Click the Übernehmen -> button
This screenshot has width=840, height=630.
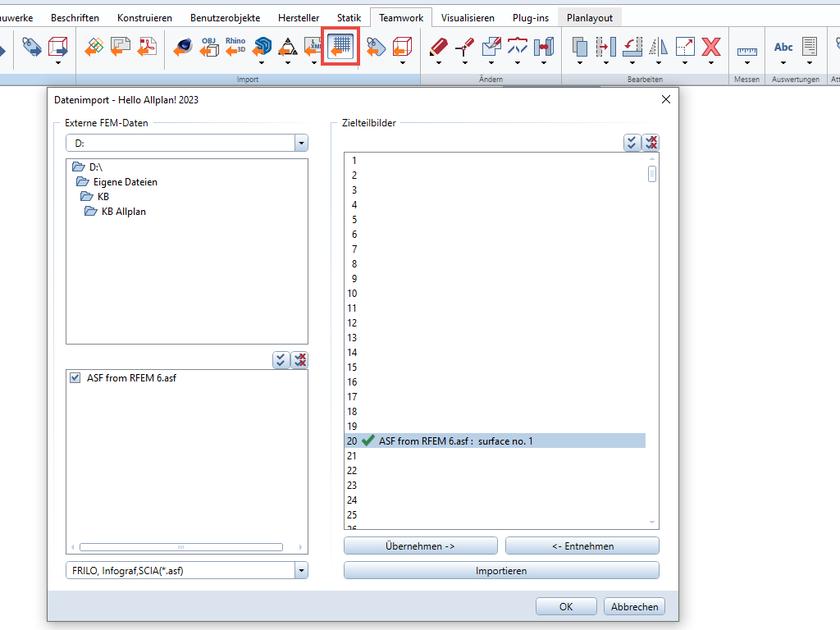[x=420, y=546]
